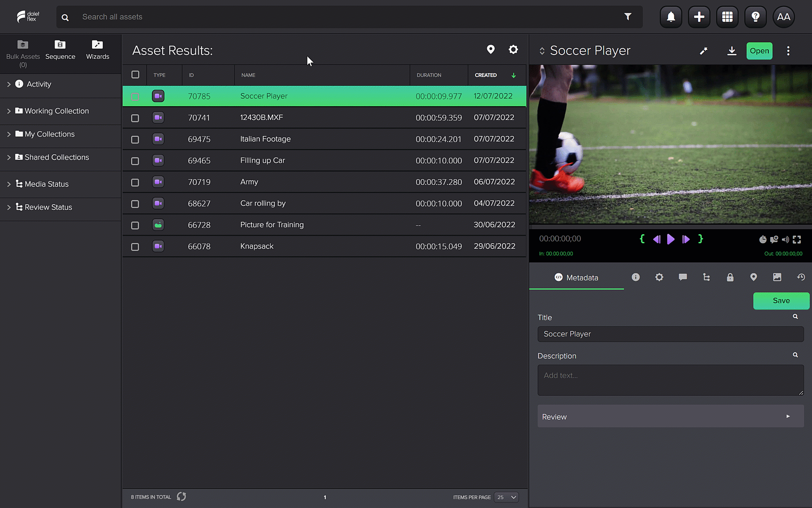Toggle the select-all header checkbox
The width and height of the screenshot is (812, 508).
point(135,75)
